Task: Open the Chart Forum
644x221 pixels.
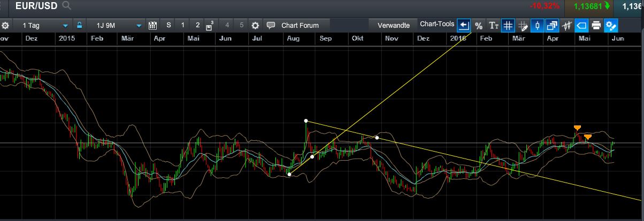Action: 296,25
